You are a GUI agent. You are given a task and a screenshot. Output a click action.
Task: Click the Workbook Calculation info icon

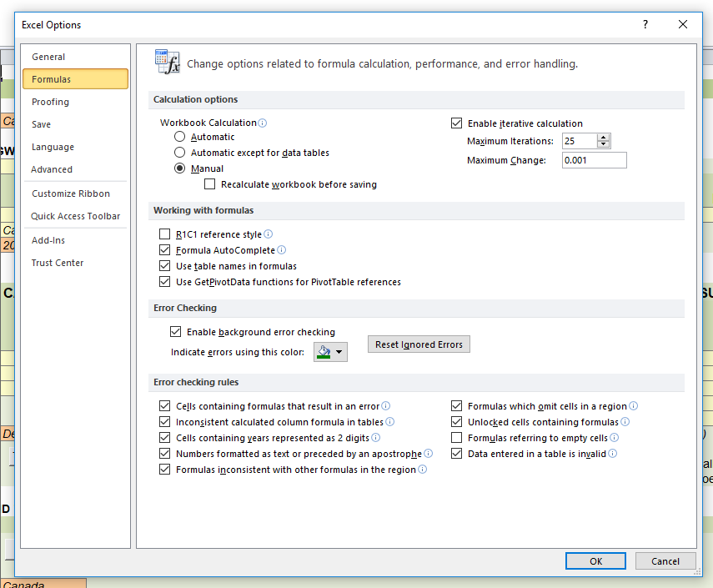[263, 123]
